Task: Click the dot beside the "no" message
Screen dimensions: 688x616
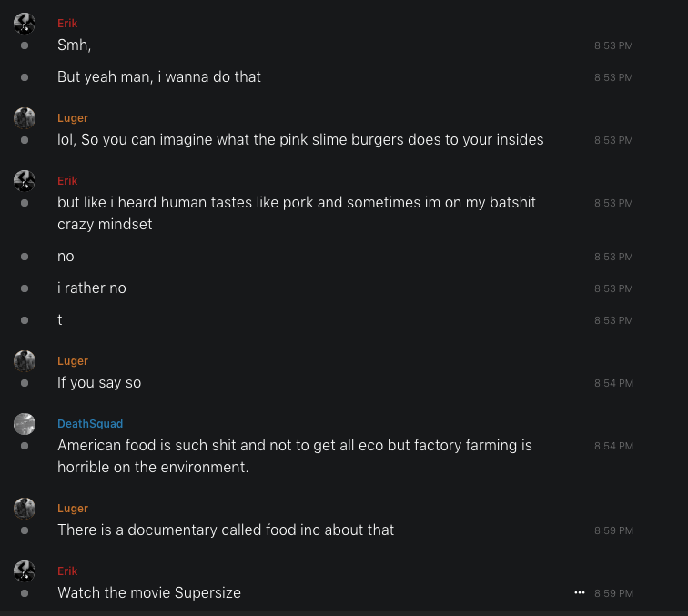Action: [x=25, y=257]
